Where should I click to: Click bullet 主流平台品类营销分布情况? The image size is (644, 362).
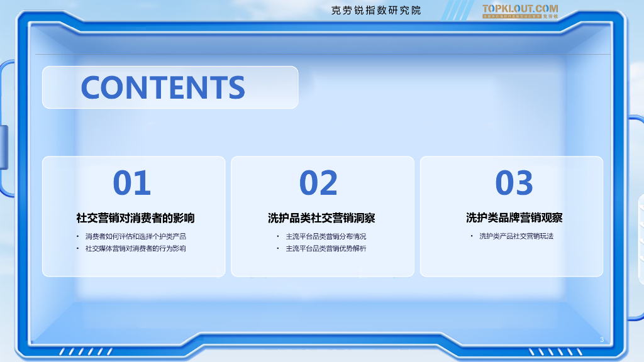coord(326,236)
